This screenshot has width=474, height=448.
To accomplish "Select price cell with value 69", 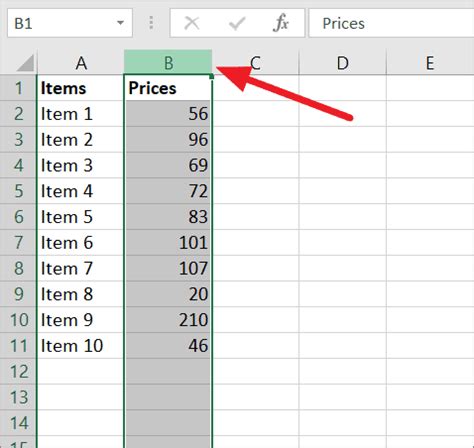I will (x=168, y=165).
